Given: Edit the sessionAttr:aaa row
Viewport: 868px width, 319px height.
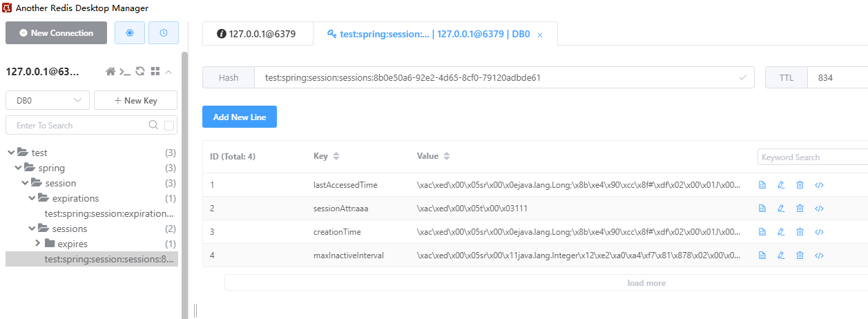Looking at the screenshot, I should 781,209.
